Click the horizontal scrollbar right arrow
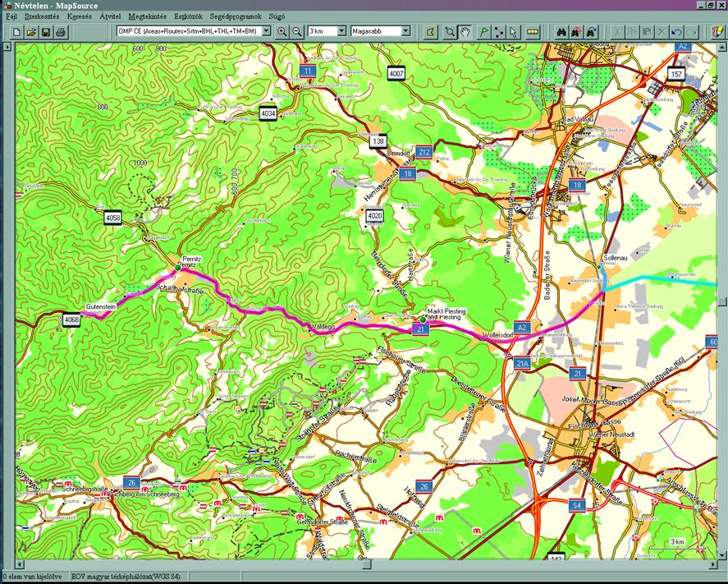 tap(713, 564)
